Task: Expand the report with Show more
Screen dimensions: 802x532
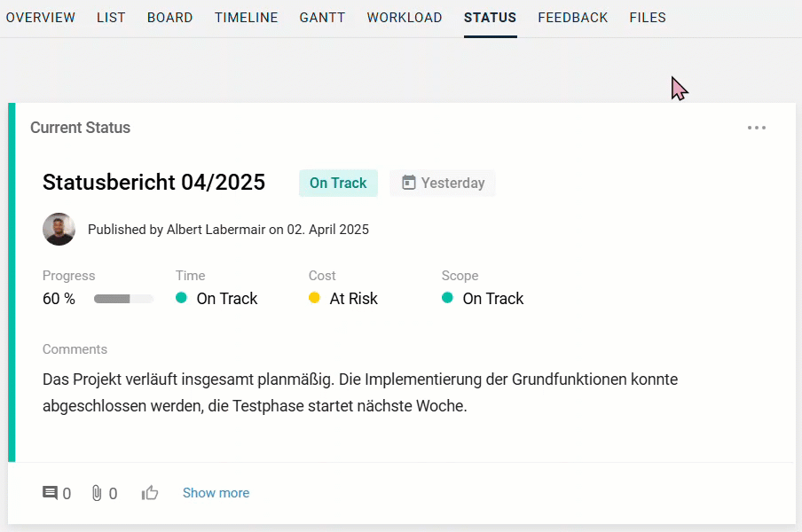Action: (216, 493)
